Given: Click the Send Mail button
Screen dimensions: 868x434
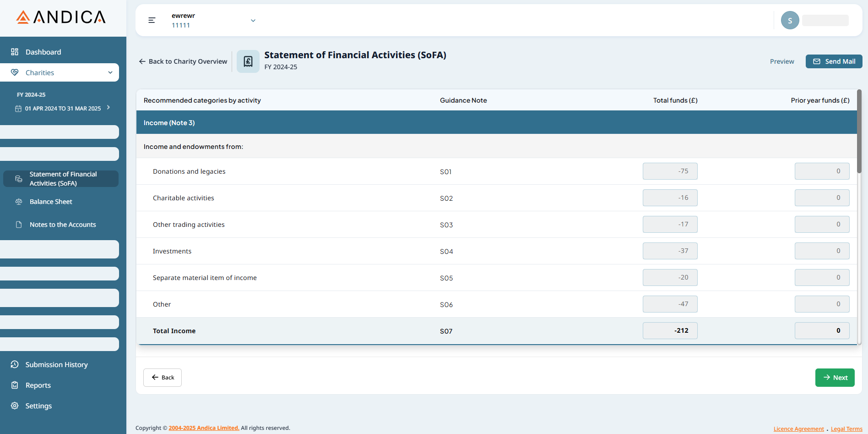Looking at the screenshot, I should 834,61.
